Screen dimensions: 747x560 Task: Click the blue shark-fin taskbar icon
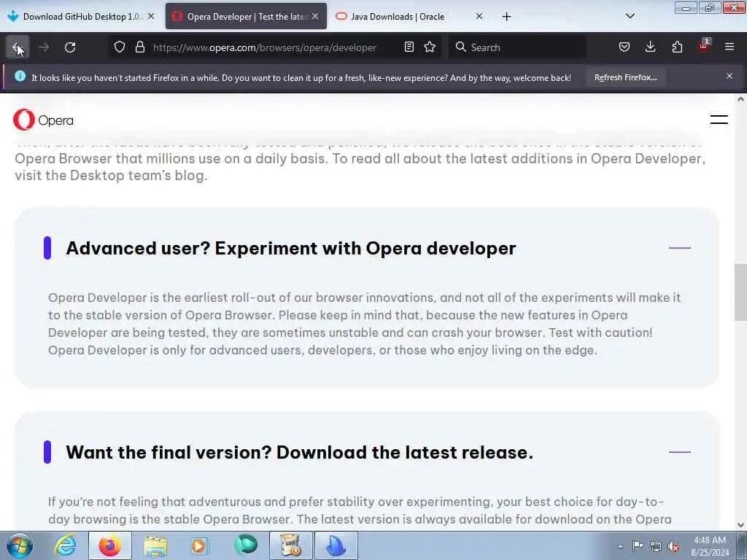(336, 545)
